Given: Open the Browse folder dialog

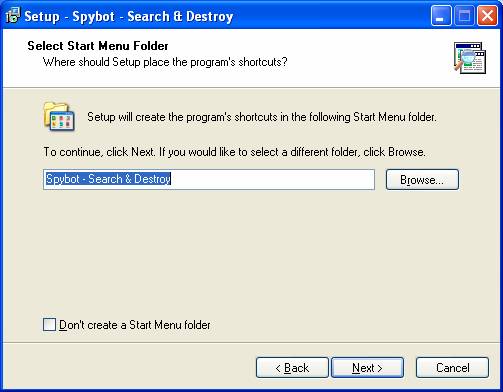Looking at the screenshot, I should [x=422, y=180].
